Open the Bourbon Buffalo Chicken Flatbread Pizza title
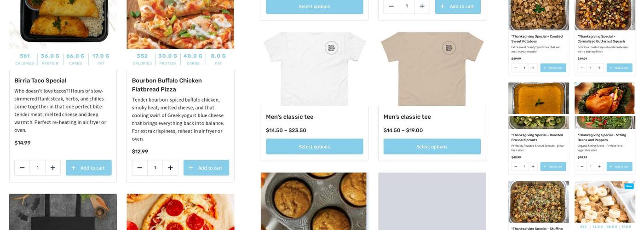 167,85
